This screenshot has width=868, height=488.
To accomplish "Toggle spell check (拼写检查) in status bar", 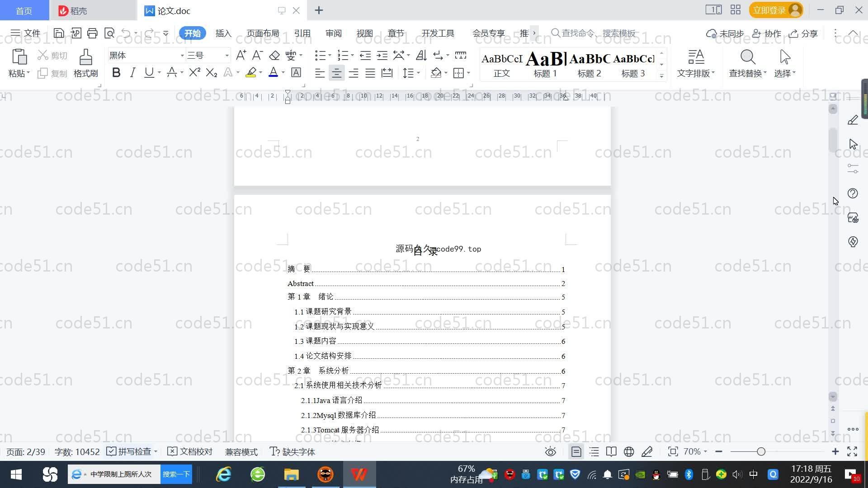I will (129, 452).
